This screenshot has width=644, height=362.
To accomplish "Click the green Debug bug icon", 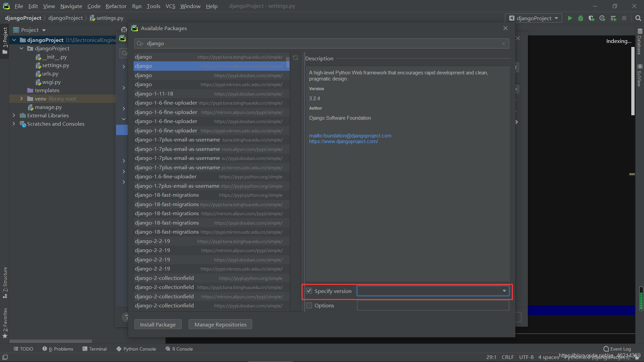I will coord(581,18).
